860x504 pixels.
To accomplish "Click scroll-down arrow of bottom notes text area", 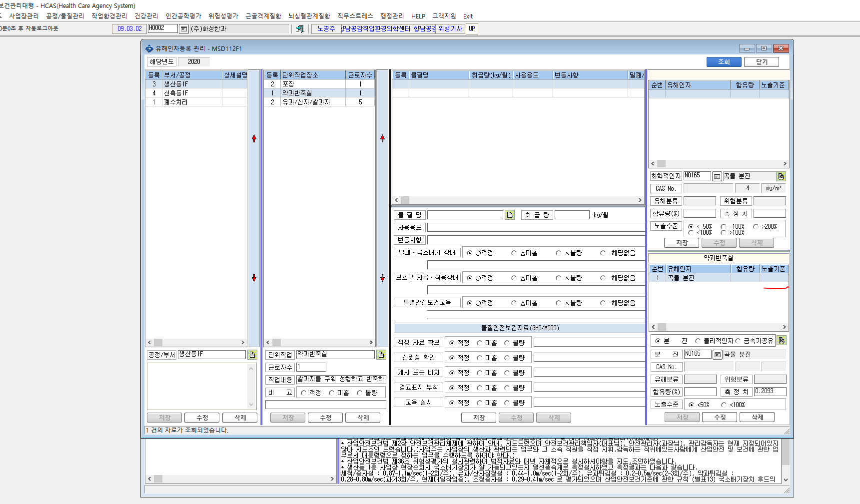I will pos(786,480).
